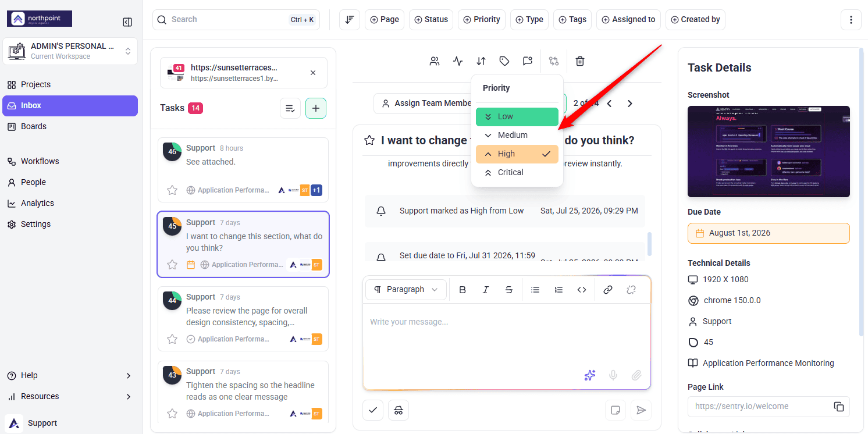Viewport: 868px width, 434px height.
Task: Click the assign people icon in task toolbar
Action: 435,61
